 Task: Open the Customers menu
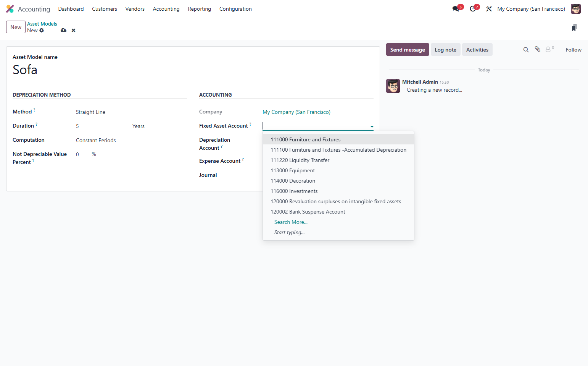tap(105, 9)
